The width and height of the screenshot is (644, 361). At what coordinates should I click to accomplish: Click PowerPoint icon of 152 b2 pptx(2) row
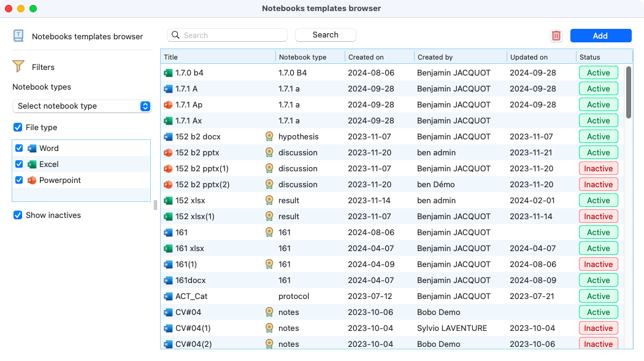coord(168,185)
